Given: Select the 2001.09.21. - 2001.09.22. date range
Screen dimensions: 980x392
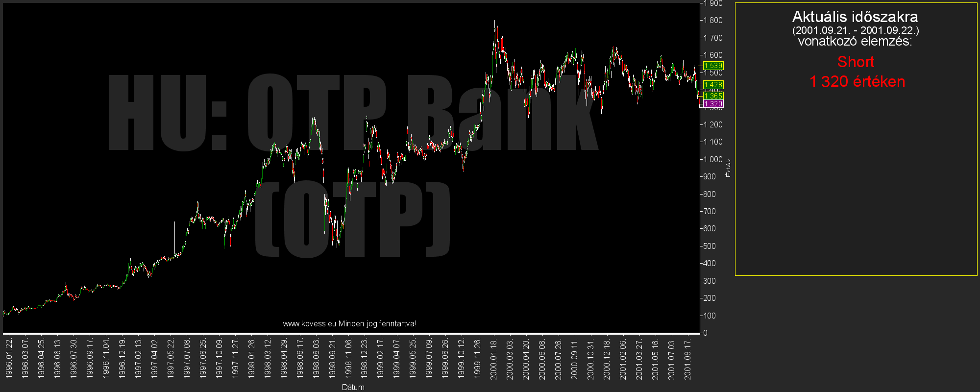Looking at the screenshot, I should 856,30.
